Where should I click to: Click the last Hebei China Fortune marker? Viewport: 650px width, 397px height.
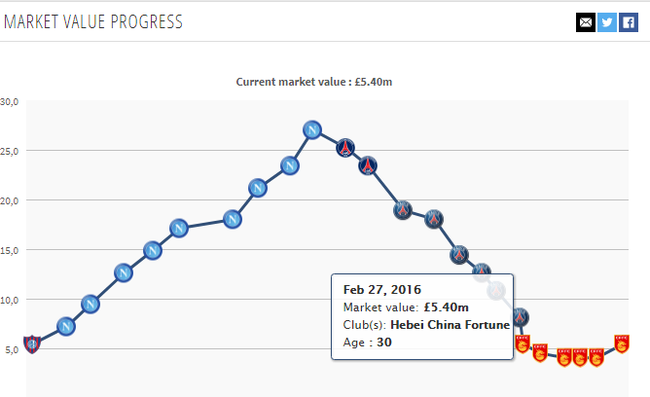click(x=621, y=344)
